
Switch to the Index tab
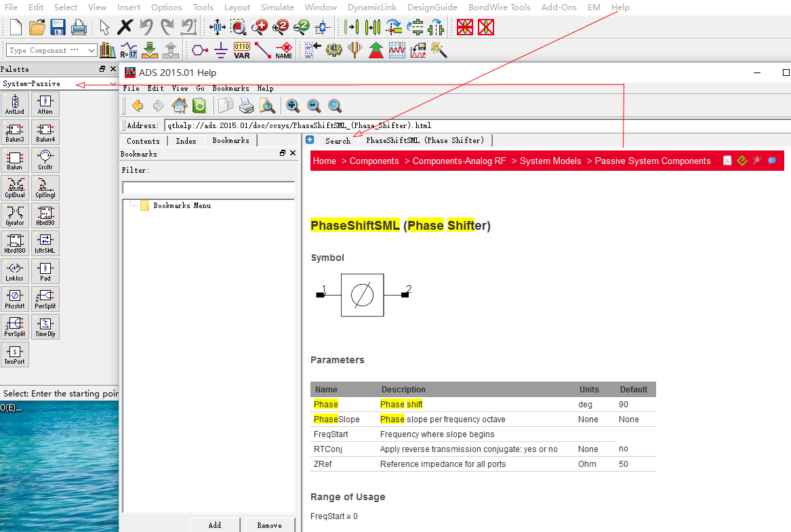(x=186, y=141)
